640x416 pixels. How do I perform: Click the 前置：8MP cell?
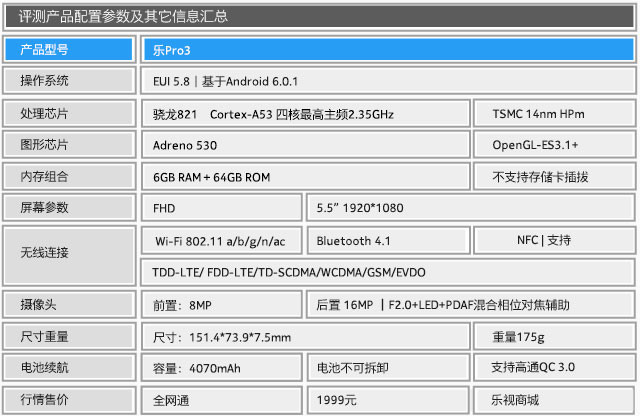(222, 305)
